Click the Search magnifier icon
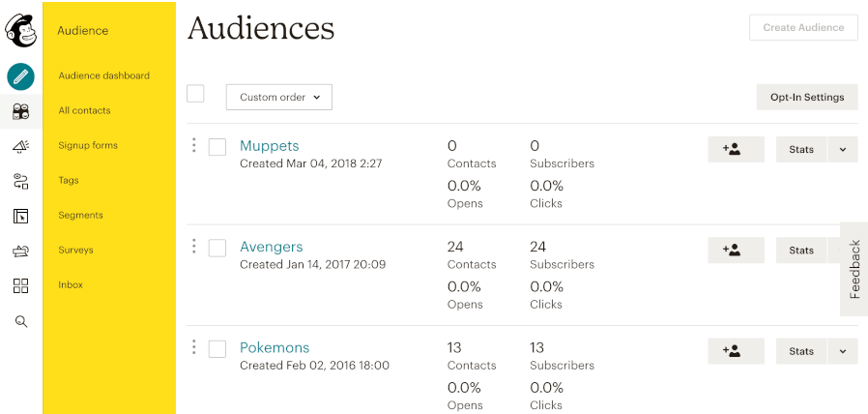The image size is (868, 414). point(21,321)
